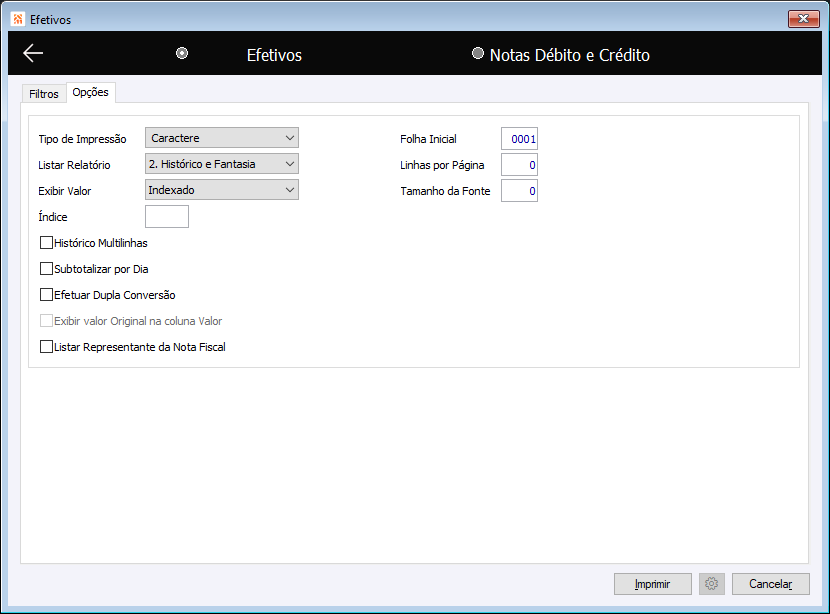The height and width of the screenshot is (614, 830).
Task: Focus the Índice input field
Action: (x=167, y=216)
